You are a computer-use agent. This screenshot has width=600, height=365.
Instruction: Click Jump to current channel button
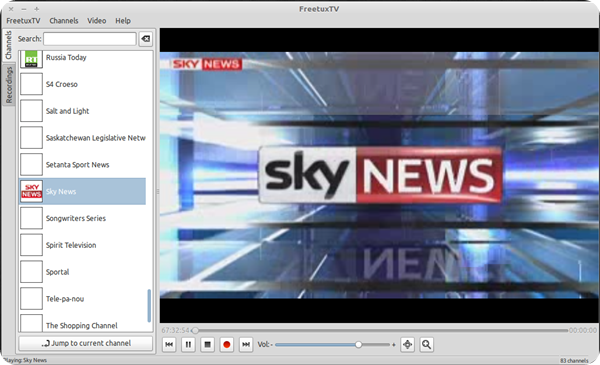click(86, 343)
